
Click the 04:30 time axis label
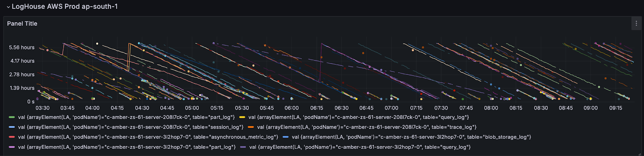142,108
